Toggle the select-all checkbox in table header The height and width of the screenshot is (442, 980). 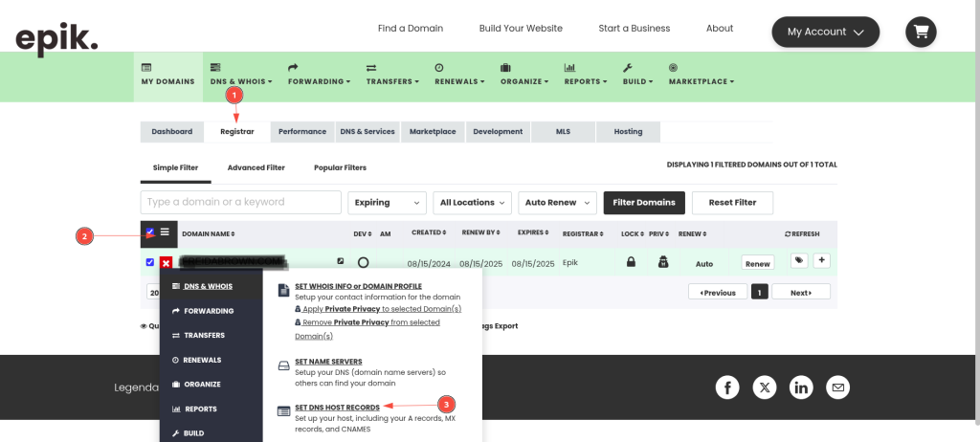click(150, 232)
